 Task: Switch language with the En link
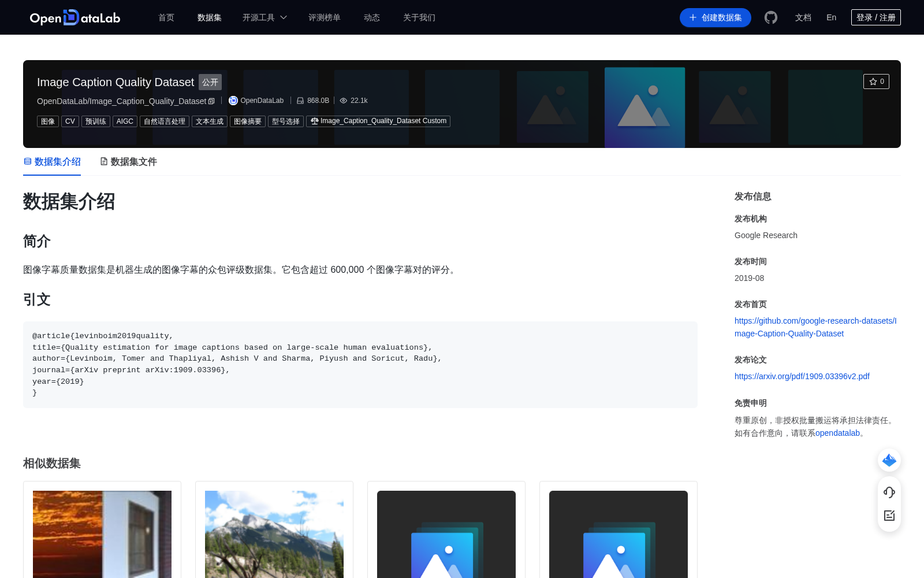(832, 17)
